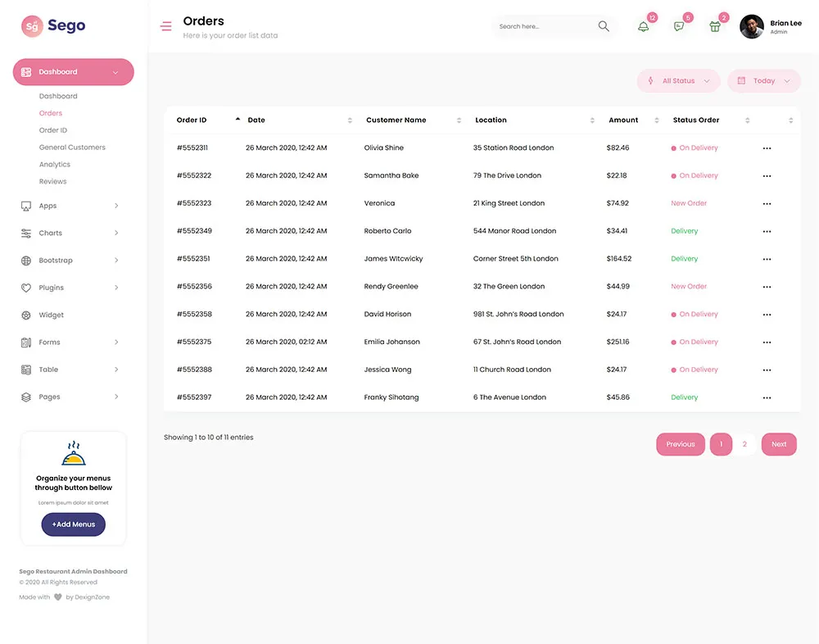
Task: Click the amount $251.16
Action: point(618,342)
